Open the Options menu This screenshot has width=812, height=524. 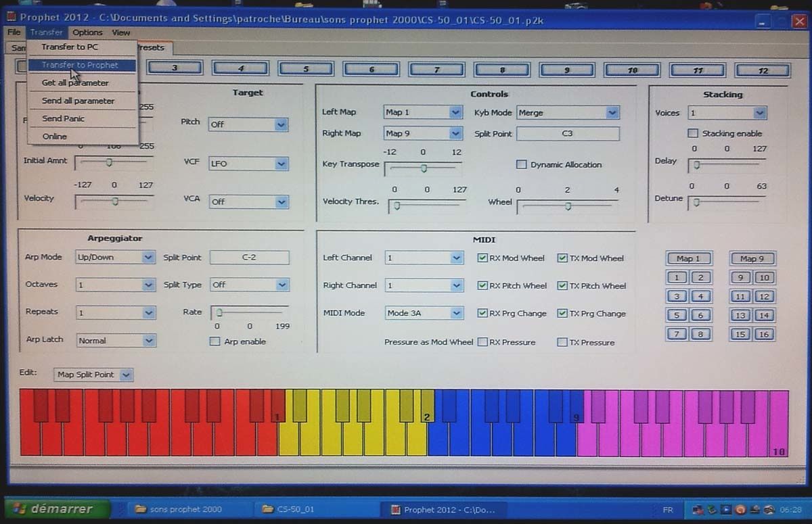click(87, 32)
